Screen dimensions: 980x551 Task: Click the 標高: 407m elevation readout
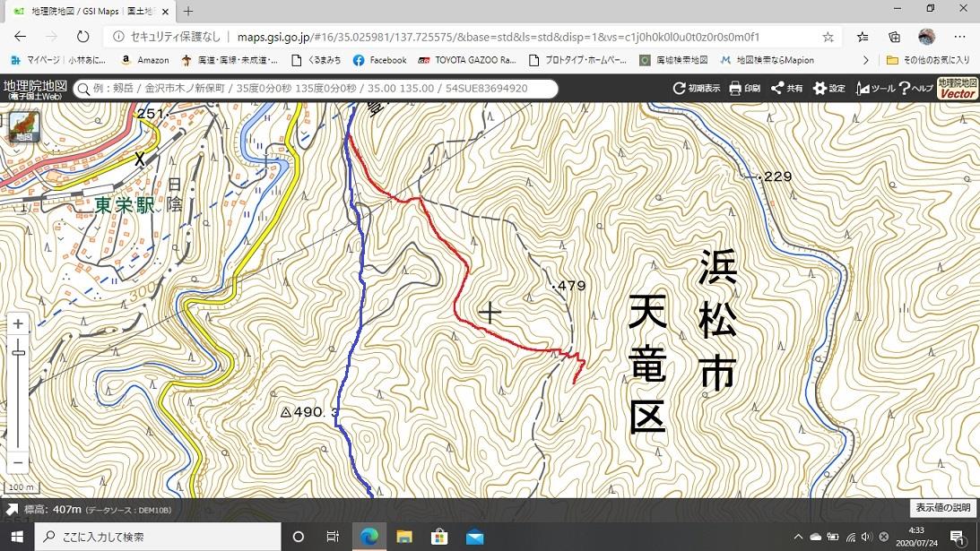pos(53,510)
